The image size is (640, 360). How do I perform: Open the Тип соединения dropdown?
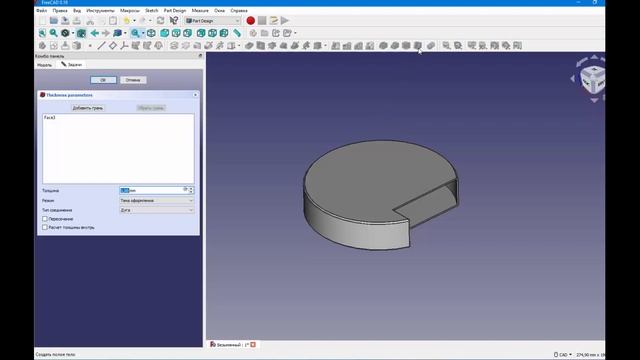point(157,210)
